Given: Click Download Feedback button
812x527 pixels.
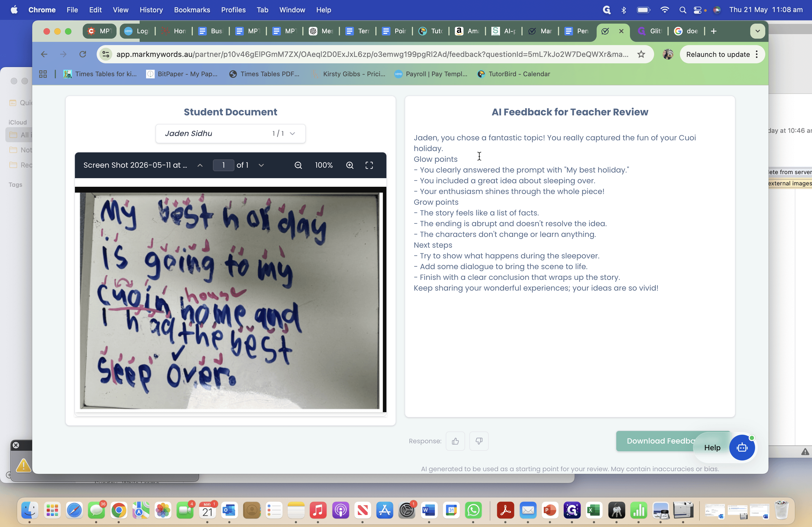Looking at the screenshot, I should (x=661, y=441).
